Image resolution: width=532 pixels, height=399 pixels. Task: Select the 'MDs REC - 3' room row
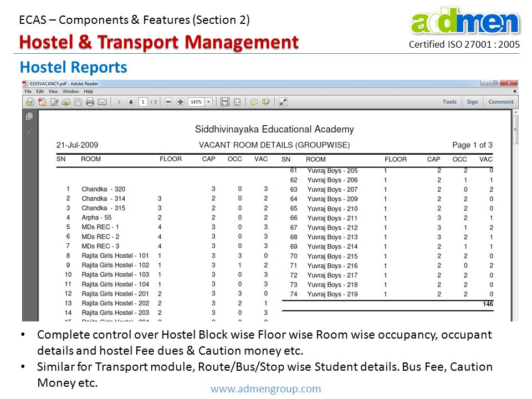tap(167, 246)
